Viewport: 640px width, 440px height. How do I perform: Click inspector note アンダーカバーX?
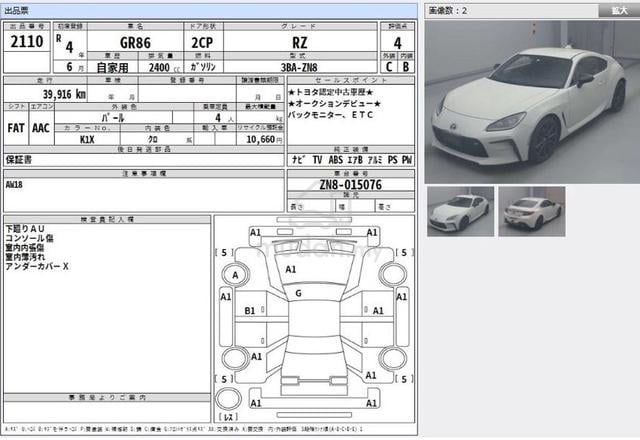(x=37, y=266)
